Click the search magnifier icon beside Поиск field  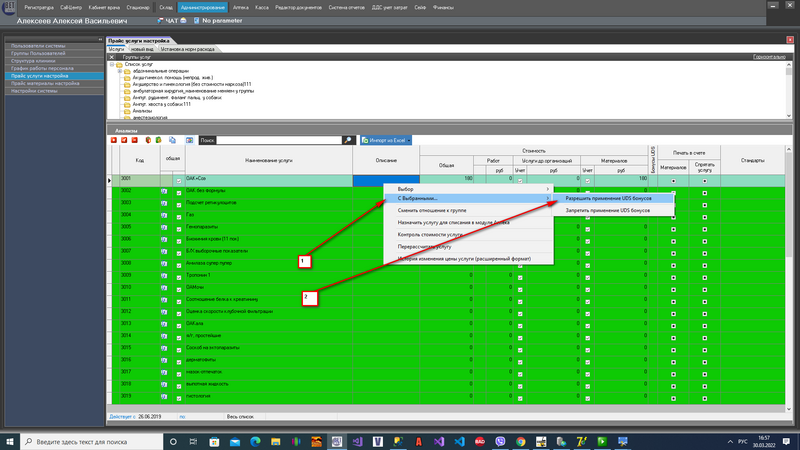pyautogui.click(x=348, y=141)
